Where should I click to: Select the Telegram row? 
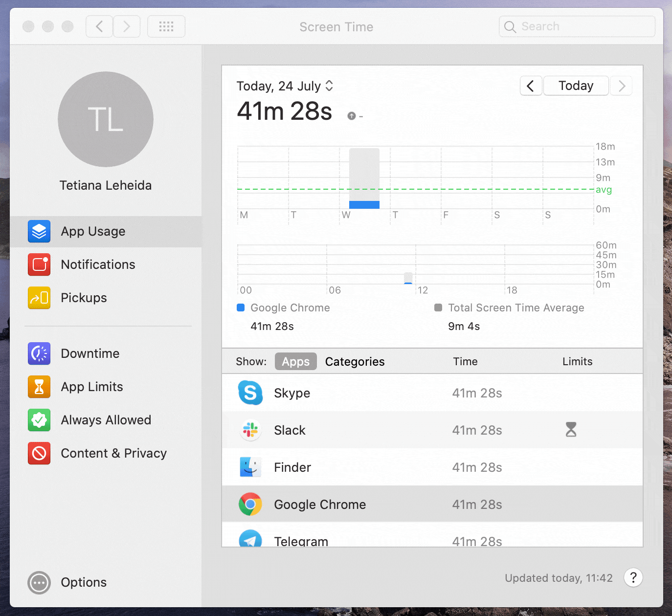(x=432, y=535)
